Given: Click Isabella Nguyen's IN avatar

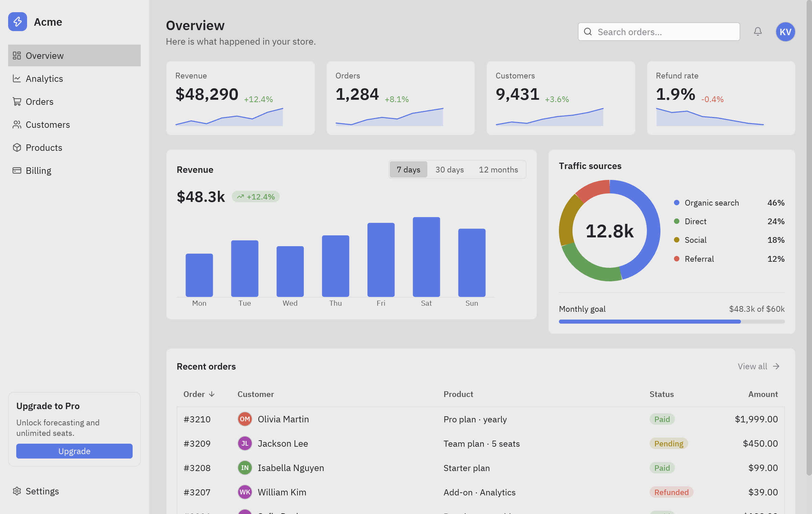Looking at the screenshot, I should (245, 468).
